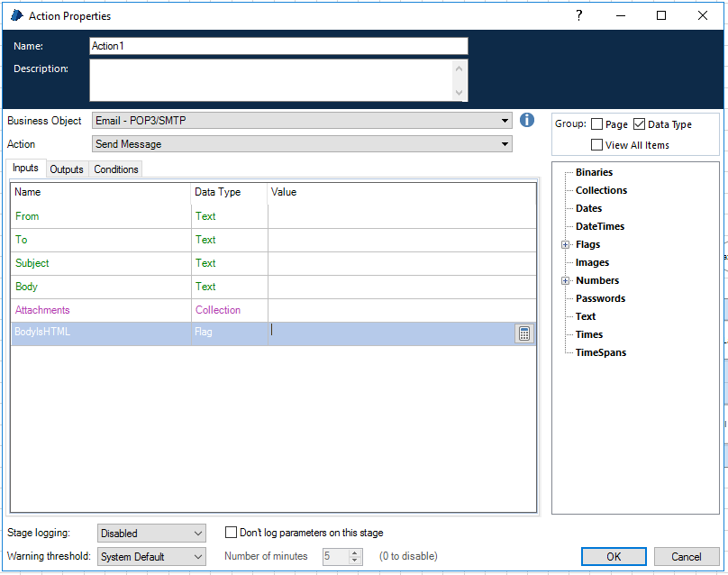Screen dimensions: 728x575
Task: Click description scrollbar down arrow
Action: point(460,93)
